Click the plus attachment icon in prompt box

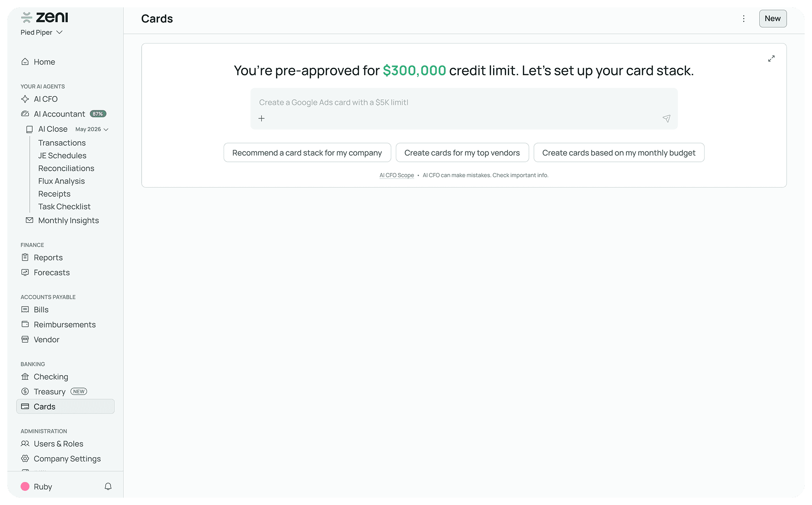click(x=261, y=118)
